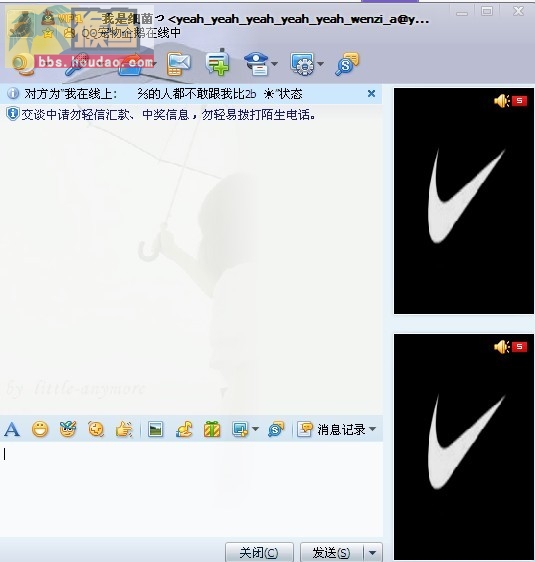Mute sound on the upper QQ show panel
The width and height of the screenshot is (535, 562).
[502, 101]
